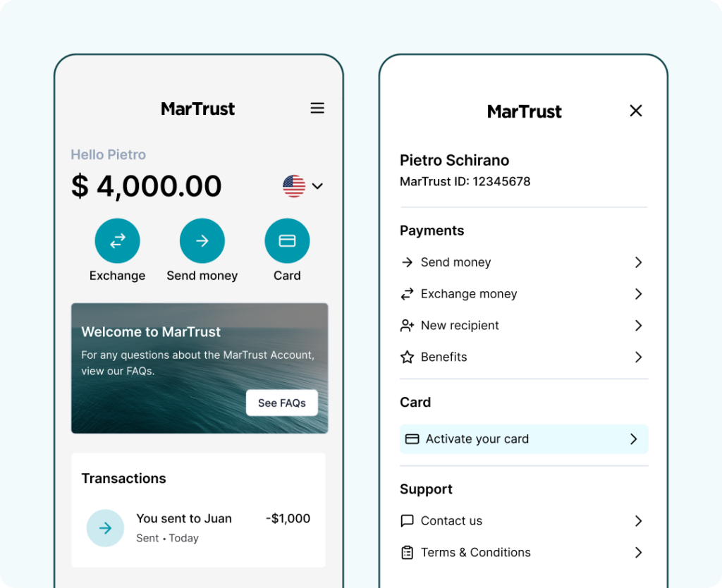Open the USA flag currency dropdown
722x588 pixels.
click(x=300, y=185)
